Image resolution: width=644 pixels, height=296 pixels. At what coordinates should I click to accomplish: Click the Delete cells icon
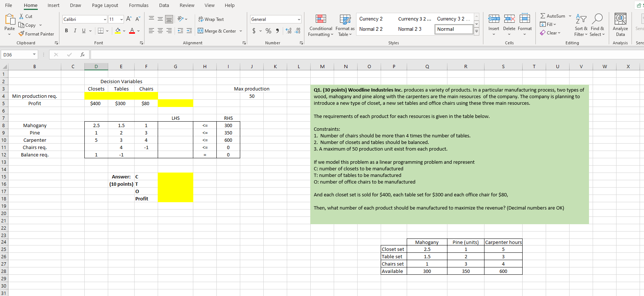[509, 19]
